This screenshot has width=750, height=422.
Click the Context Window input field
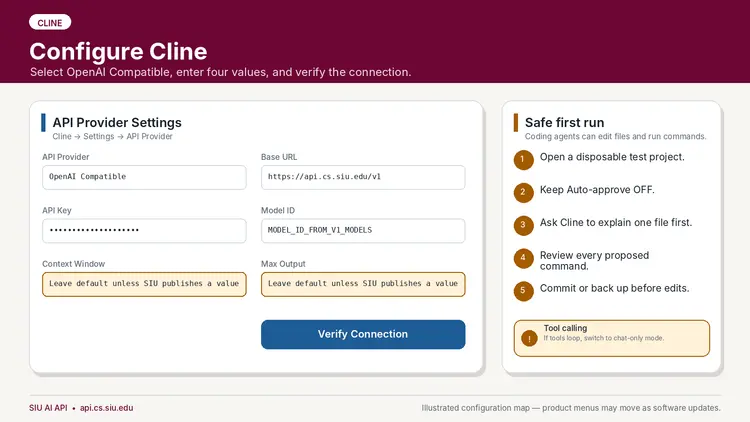tap(144, 284)
